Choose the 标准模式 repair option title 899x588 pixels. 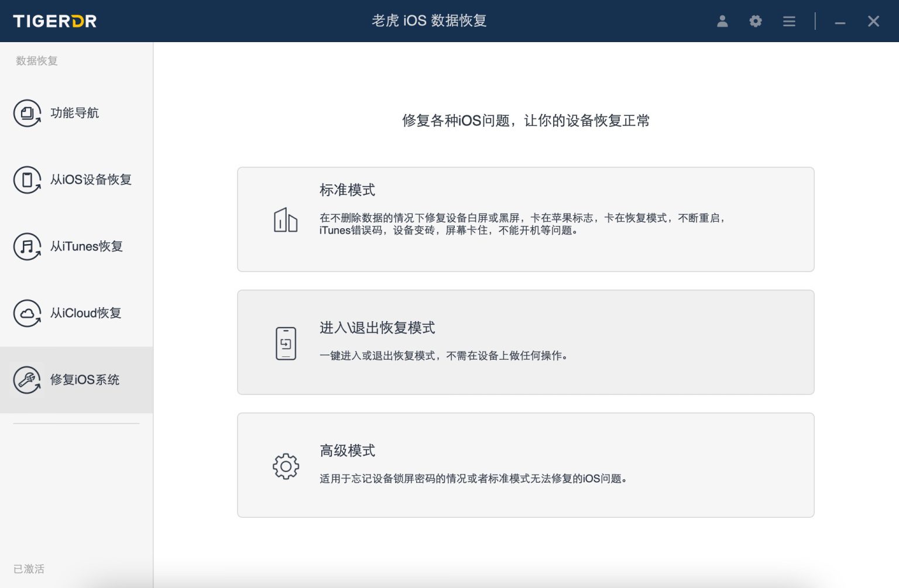click(347, 190)
